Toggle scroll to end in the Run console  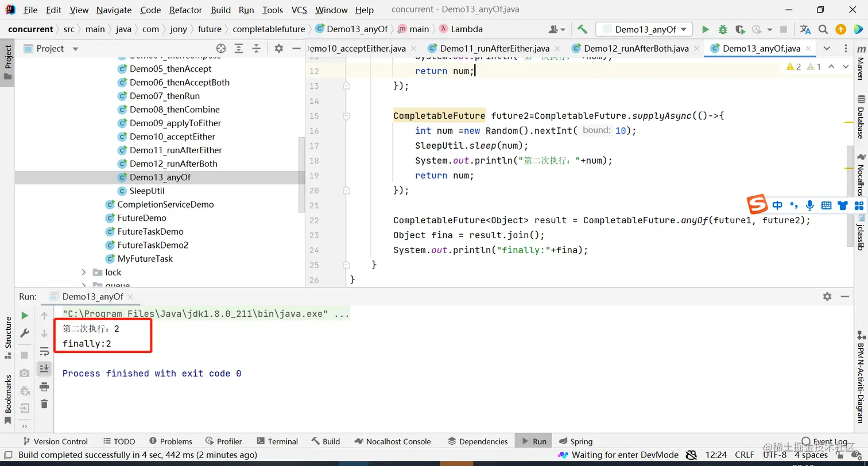[x=44, y=368]
